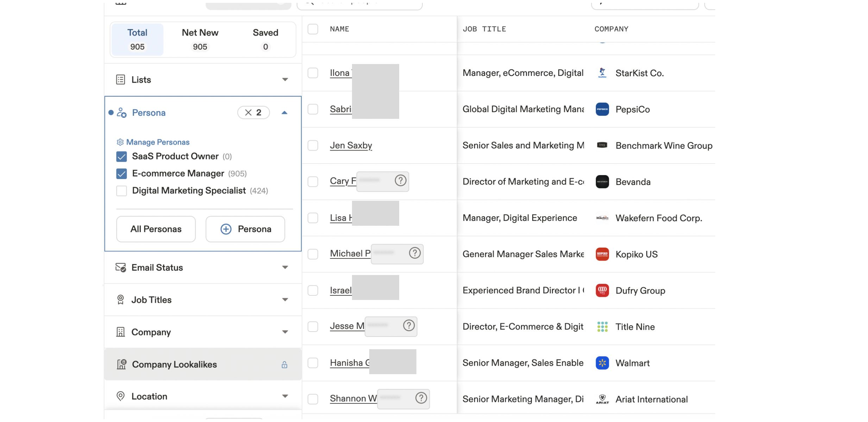Click the question mark icon beside Cary F

tap(400, 181)
